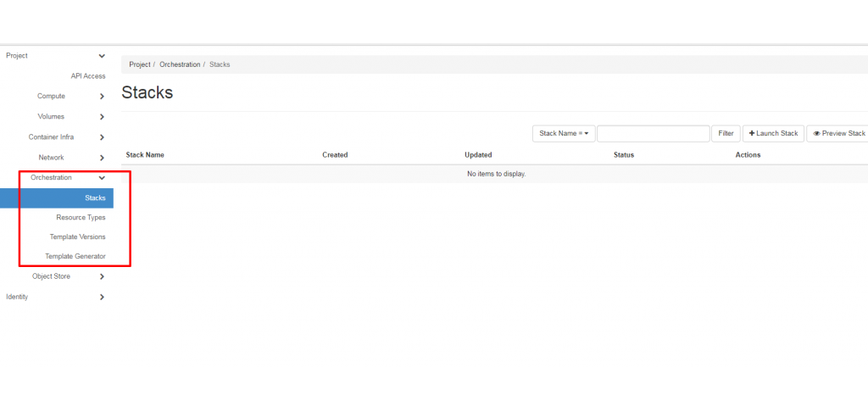Click the plus icon on Launch Stack
This screenshot has width=868, height=412.
point(752,134)
